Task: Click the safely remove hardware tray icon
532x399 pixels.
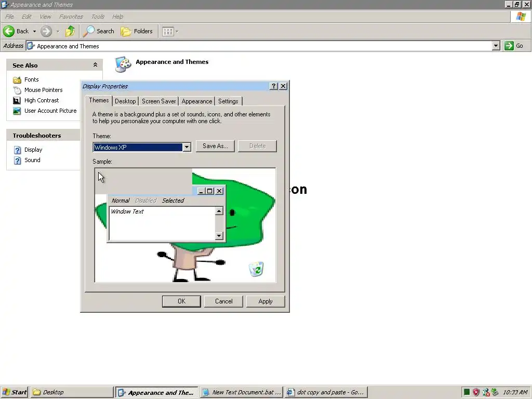Action: click(495, 392)
